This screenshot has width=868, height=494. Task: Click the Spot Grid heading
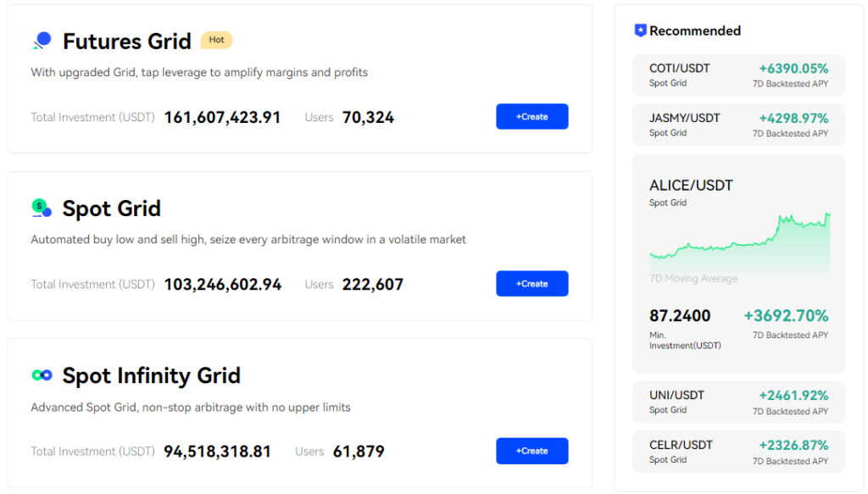(111, 208)
